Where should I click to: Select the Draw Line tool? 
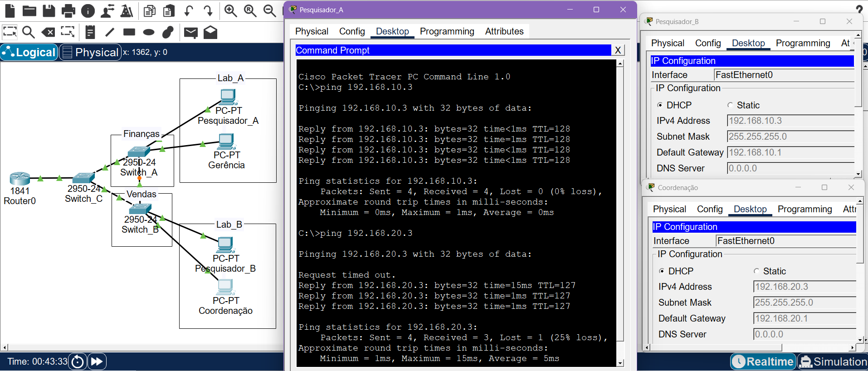[110, 32]
